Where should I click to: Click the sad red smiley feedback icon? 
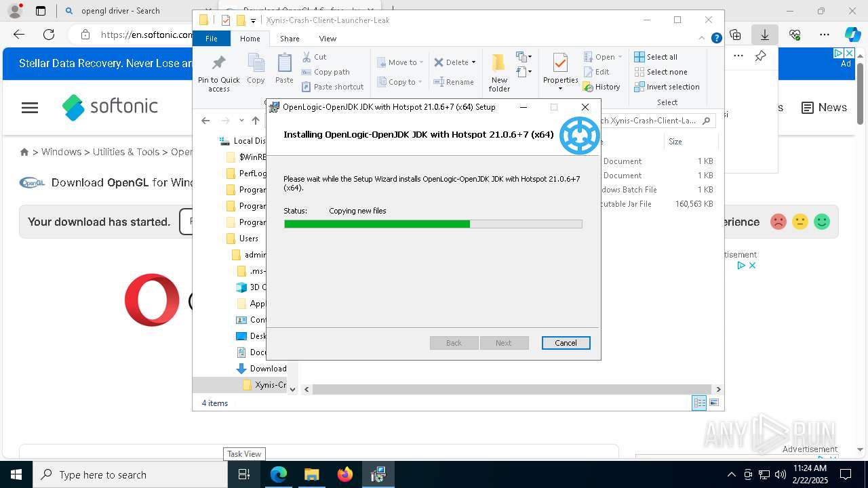[x=778, y=222]
